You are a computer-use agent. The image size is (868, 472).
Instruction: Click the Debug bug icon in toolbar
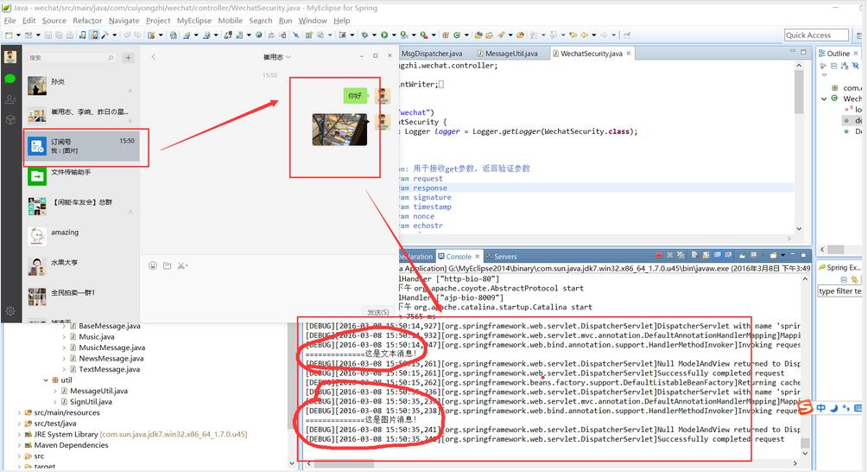(x=364, y=35)
